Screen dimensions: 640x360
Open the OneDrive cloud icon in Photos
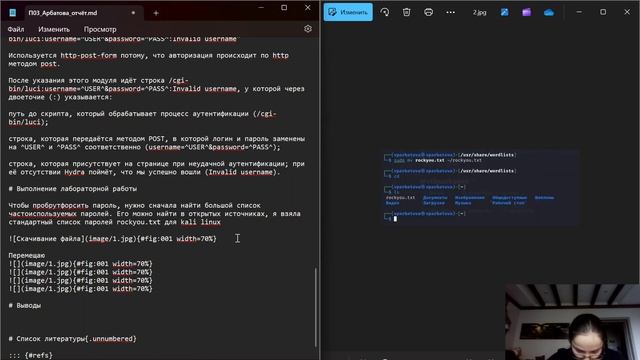pyautogui.click(x=549, y=13)
